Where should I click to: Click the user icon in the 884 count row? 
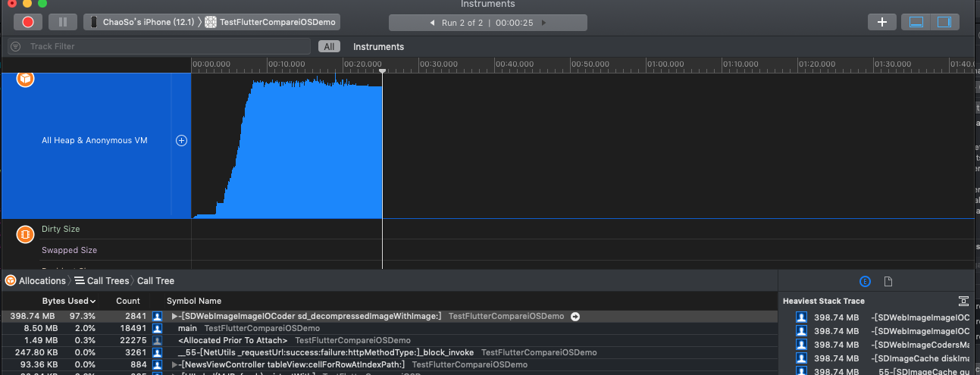[157, 364]
